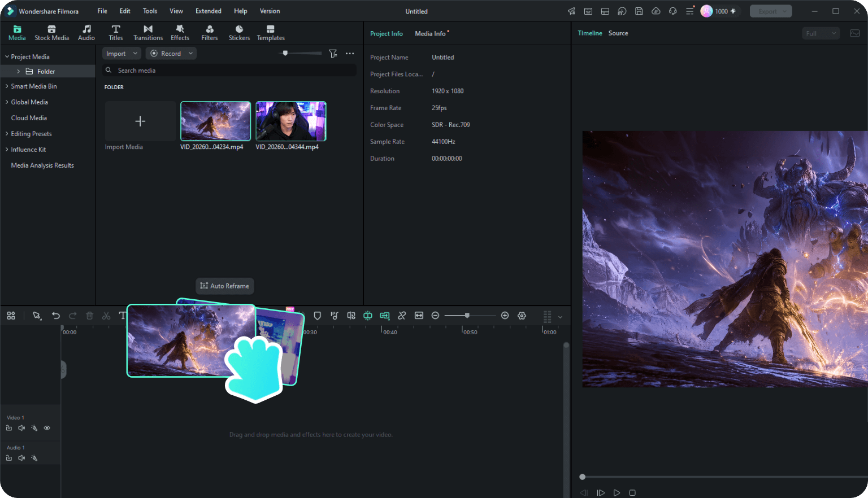The image size is (868, 498).
Task: Click the unlink chain icon
Action: point(402,316)
